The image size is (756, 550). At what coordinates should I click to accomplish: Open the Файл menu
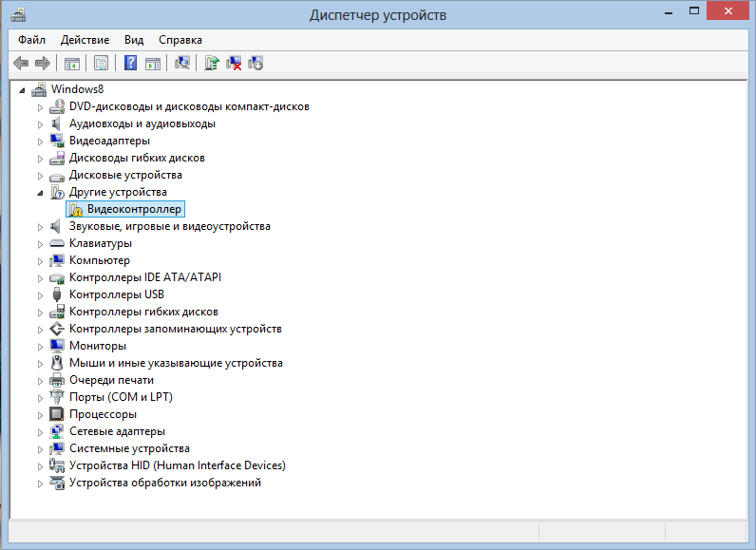click(x=32, y=40)
